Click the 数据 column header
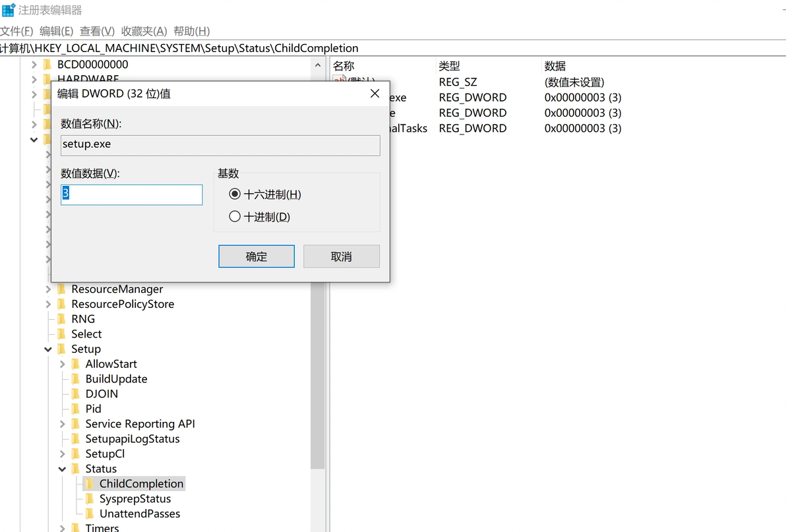Viewport: 786px width, 532px height. click(x=555, y=66)
